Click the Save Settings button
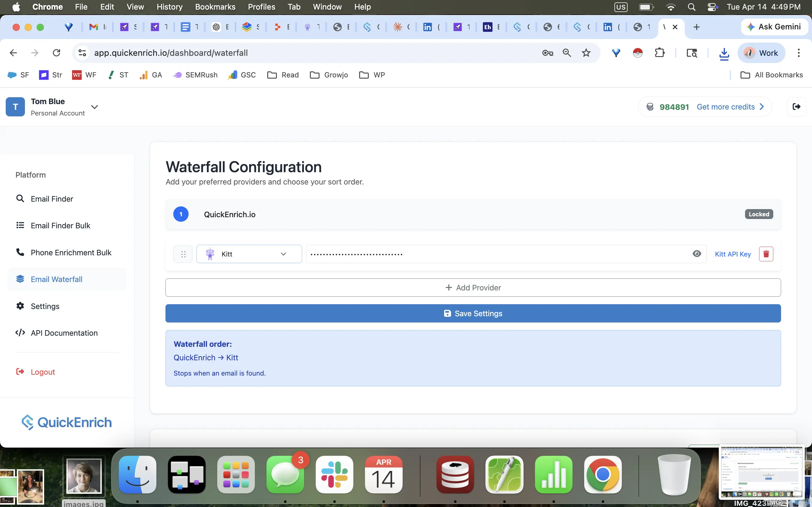Viewport: 812px width, 507px height. (x=473, y=313)
